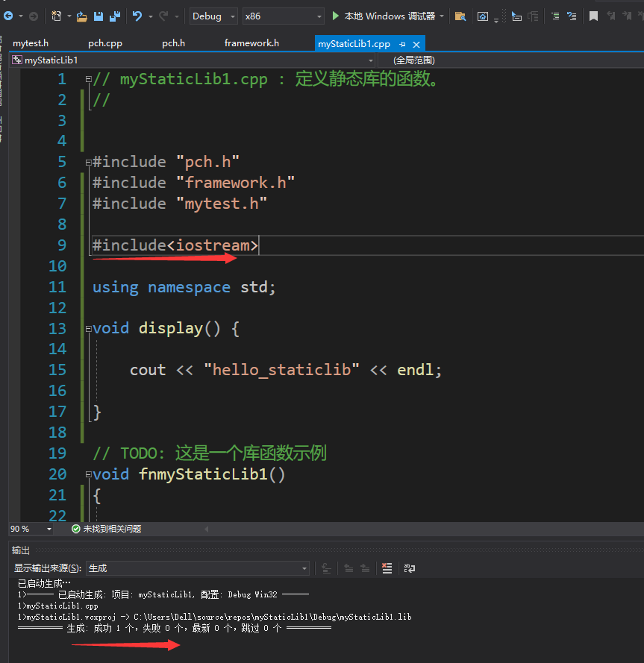Click the Save All icon
Screen dimensions: 644x663
[x=113, y=16]
